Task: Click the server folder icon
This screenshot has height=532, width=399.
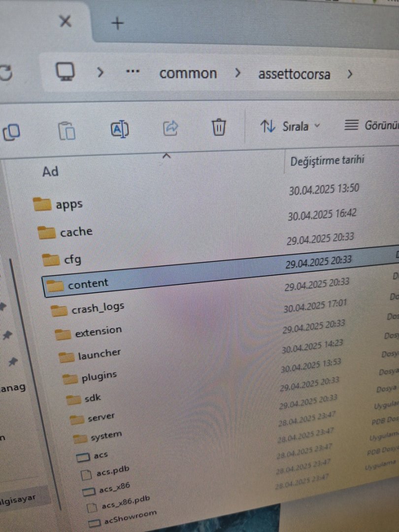Action: coord(77,420)
